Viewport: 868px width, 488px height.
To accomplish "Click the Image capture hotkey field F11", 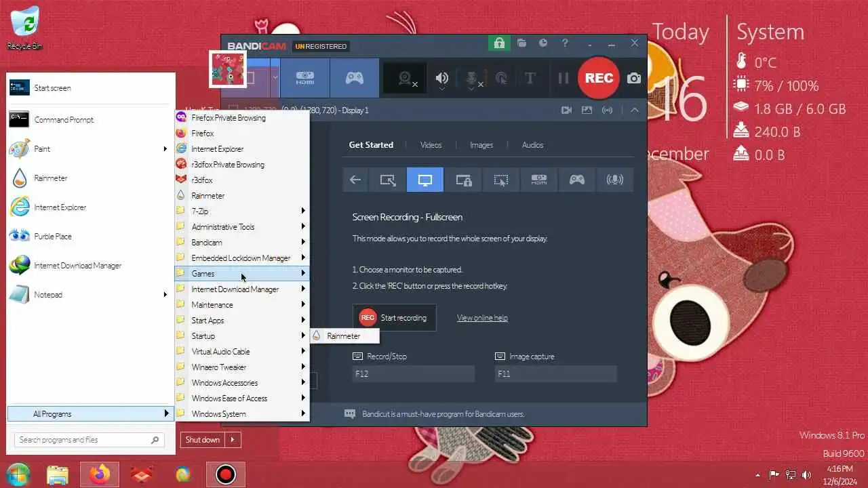I will (x=556, y=373).
